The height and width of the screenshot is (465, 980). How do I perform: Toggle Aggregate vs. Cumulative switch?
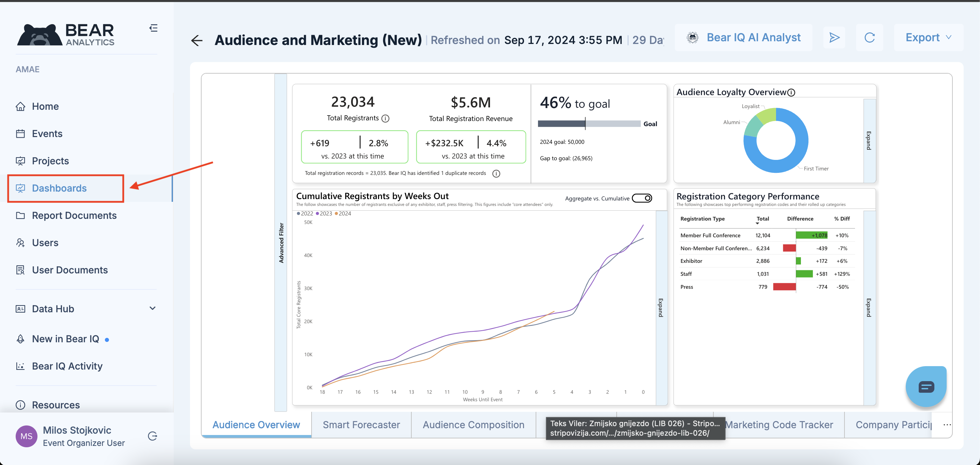click(642, 198)
